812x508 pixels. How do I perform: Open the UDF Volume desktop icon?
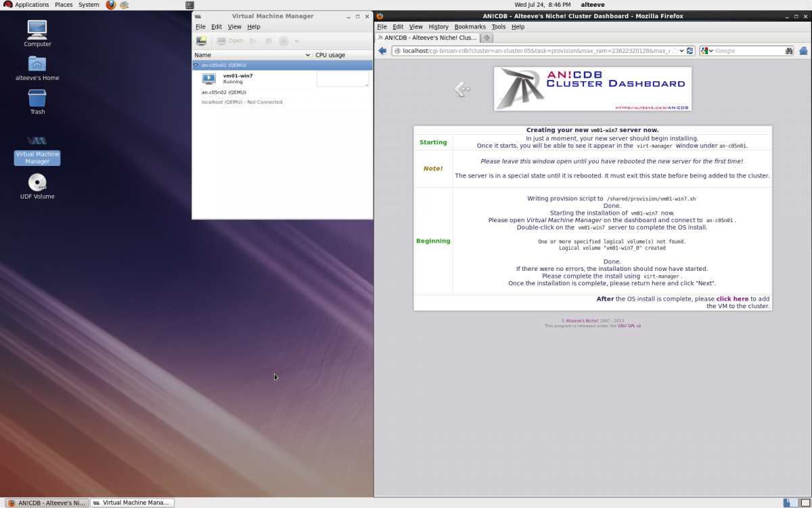point(37,184)
